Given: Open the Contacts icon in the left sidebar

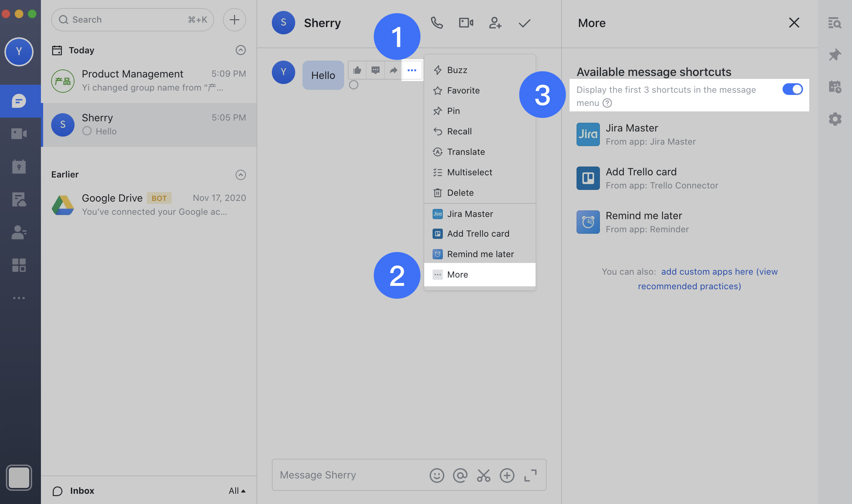Looking at the screenshot, I should [x=19, y=232].
